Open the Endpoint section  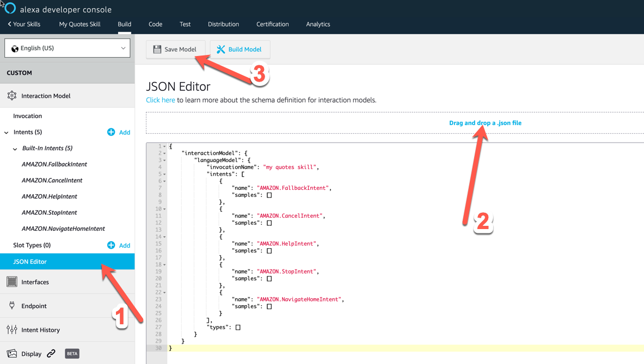[68, 306]
